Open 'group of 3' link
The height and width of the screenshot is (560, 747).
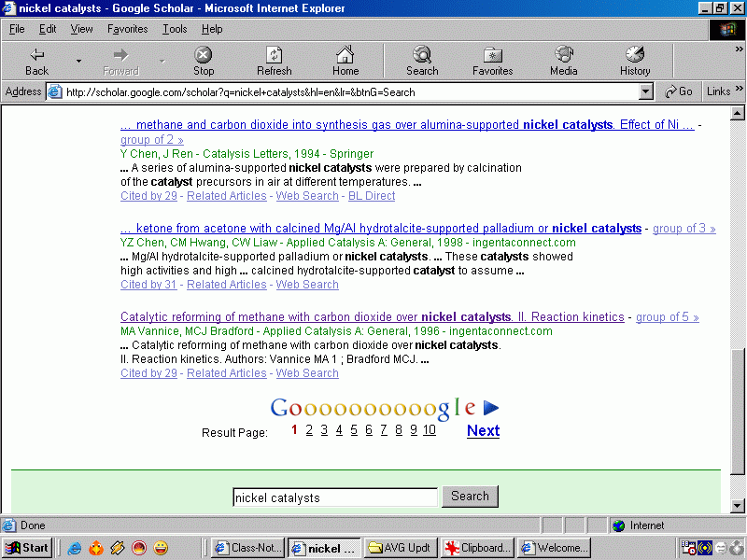click(x=684, y=229)
